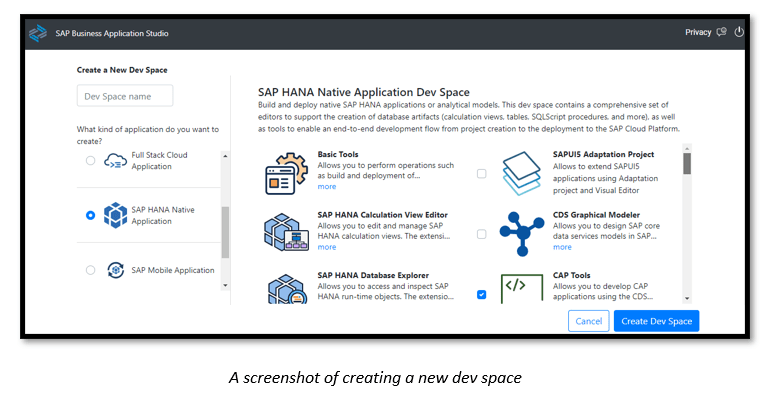Image resolution: width=769 pixels, height=400 pixels.
Task: Uncheck the CAP Tools checkbox
Action: (482, 295)
